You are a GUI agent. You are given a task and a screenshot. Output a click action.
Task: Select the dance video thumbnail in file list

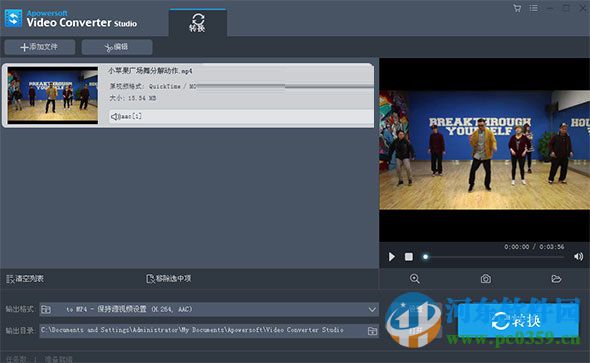click(53, 95)
